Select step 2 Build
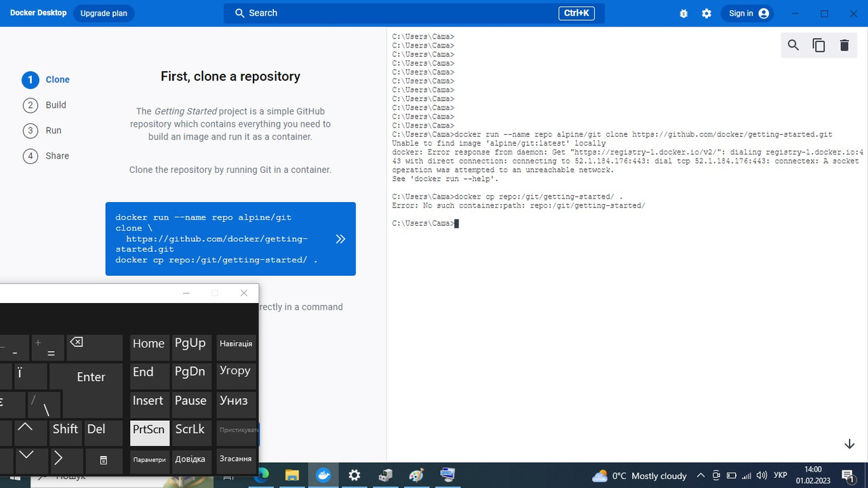Image resolution: width=868 pixels, height=488 pixels. [x=45, y=105]
